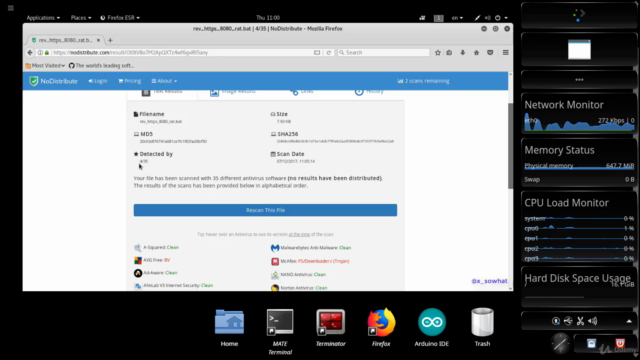Open the Firefox hamburger menu
The image size is (640, 360).
505,52
